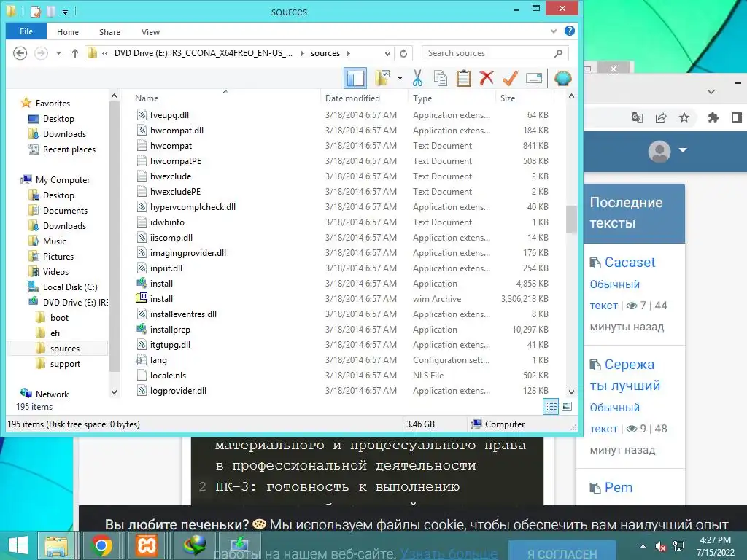The image size is (747, 560).
Task: Open Local Disk (C:) in tree
Action: pos(70,287)
